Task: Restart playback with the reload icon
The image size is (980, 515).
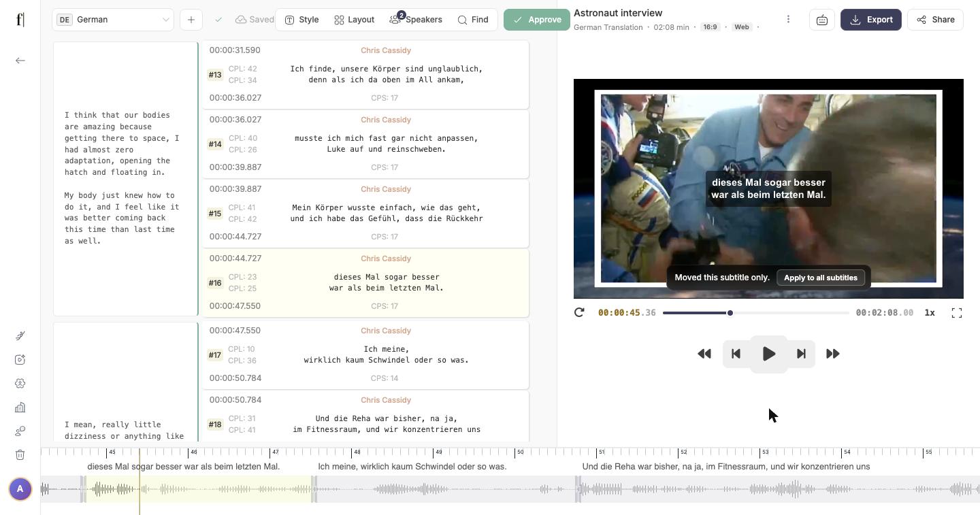Action: [x=579, y=312]
